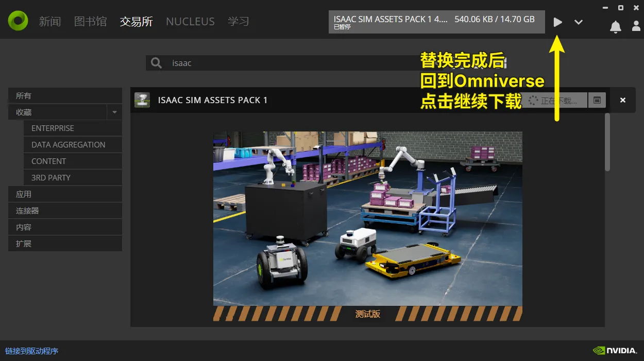Open the 链接到驱动程序 link

pos(32,351)
